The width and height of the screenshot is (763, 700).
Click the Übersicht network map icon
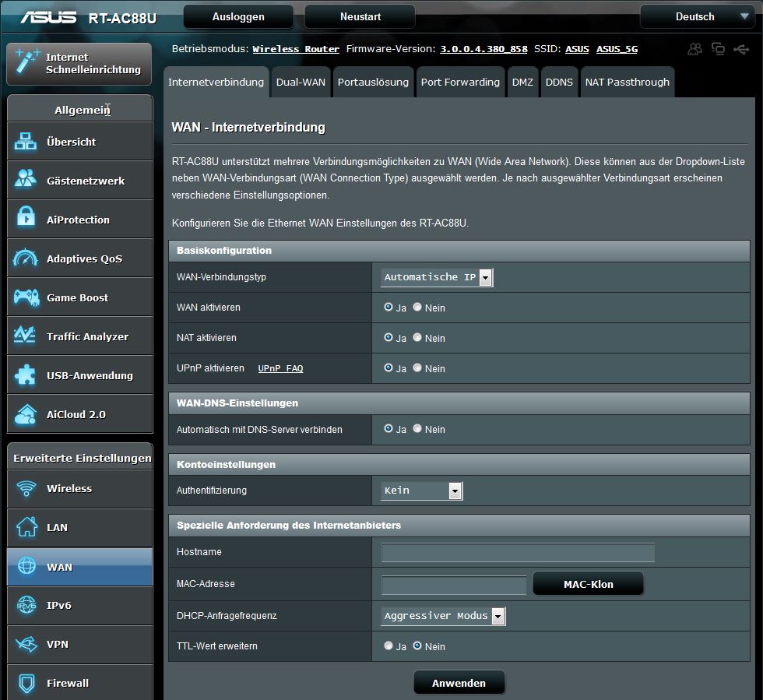(25, 141)
